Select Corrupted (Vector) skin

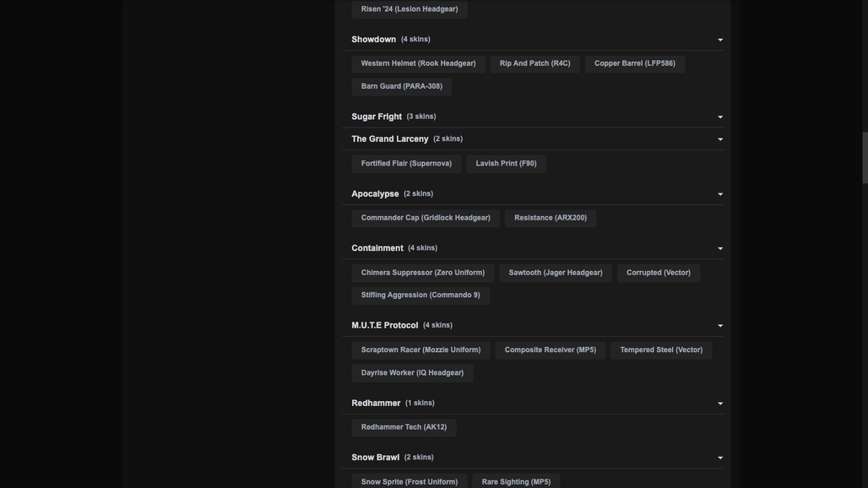pyautogui.click(x=659, y=273)
